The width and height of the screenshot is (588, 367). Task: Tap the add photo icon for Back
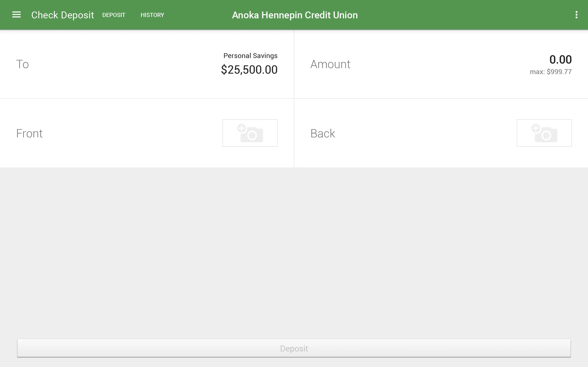[544, 133]
